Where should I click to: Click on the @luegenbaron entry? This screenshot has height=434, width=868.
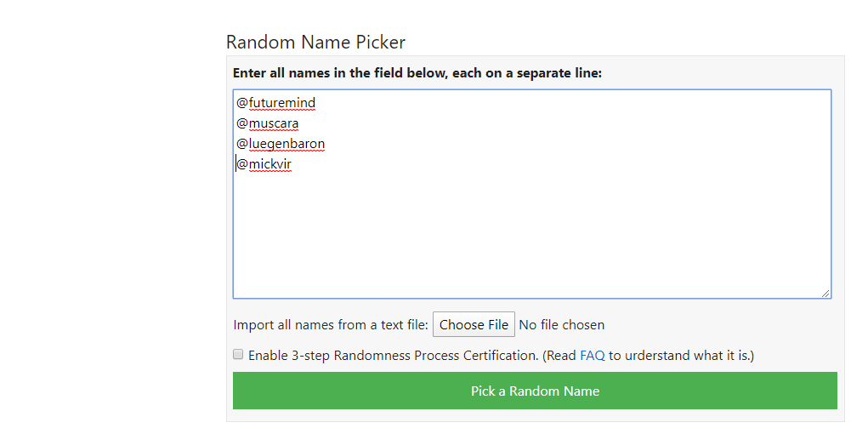click(281, 144)
